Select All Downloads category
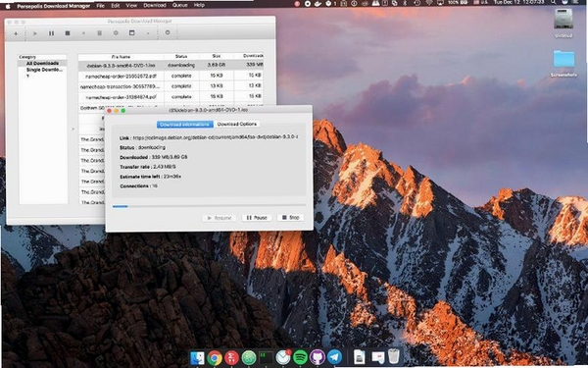 click(x=42, y=63)
